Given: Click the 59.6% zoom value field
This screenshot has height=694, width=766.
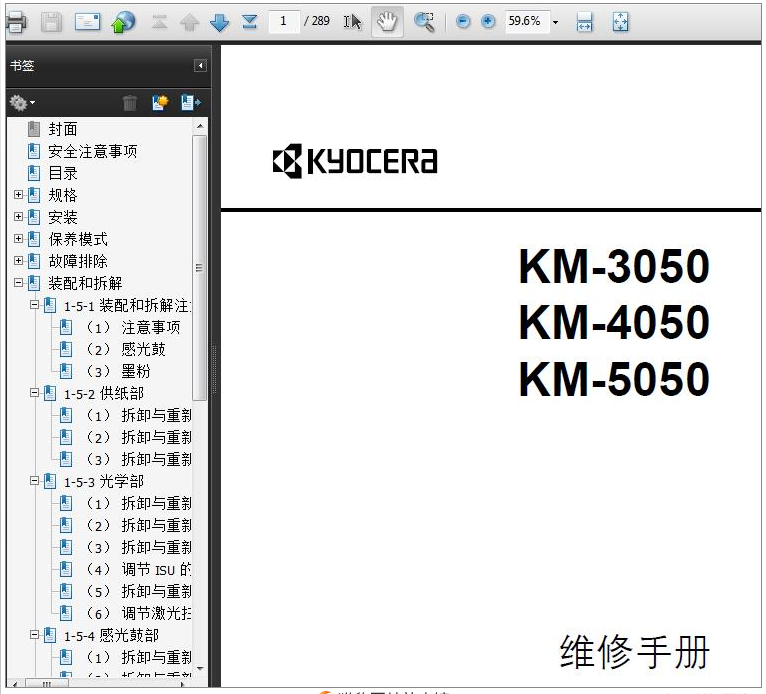Looking at the screenshot, I should pos(527,21).
